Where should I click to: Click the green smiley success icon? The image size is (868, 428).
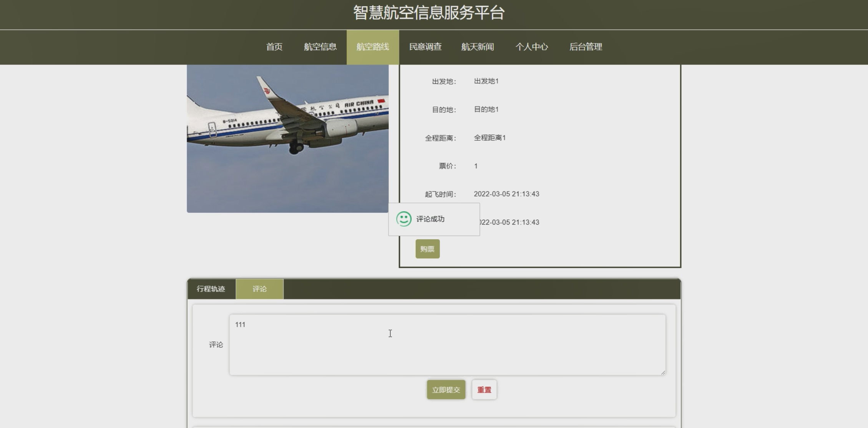tap(403, 219)
